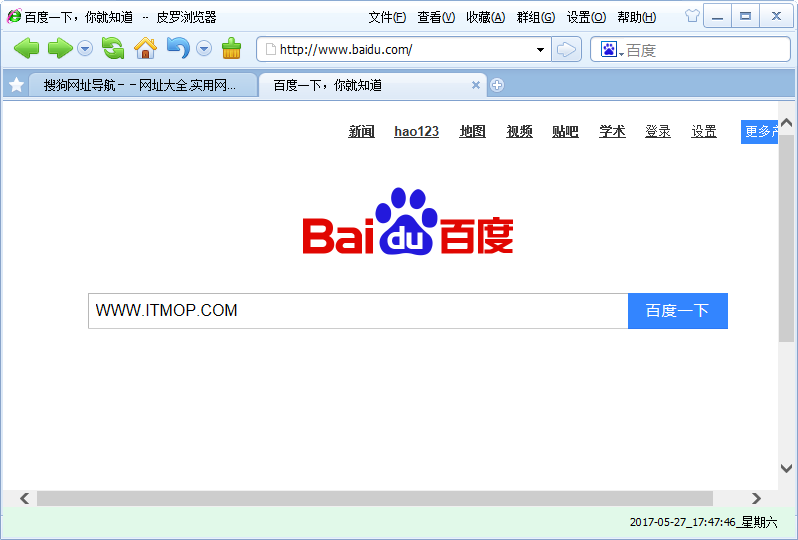Click the favorites star icon in tab bar
This screenshot has width=798, height=540.
16,84
